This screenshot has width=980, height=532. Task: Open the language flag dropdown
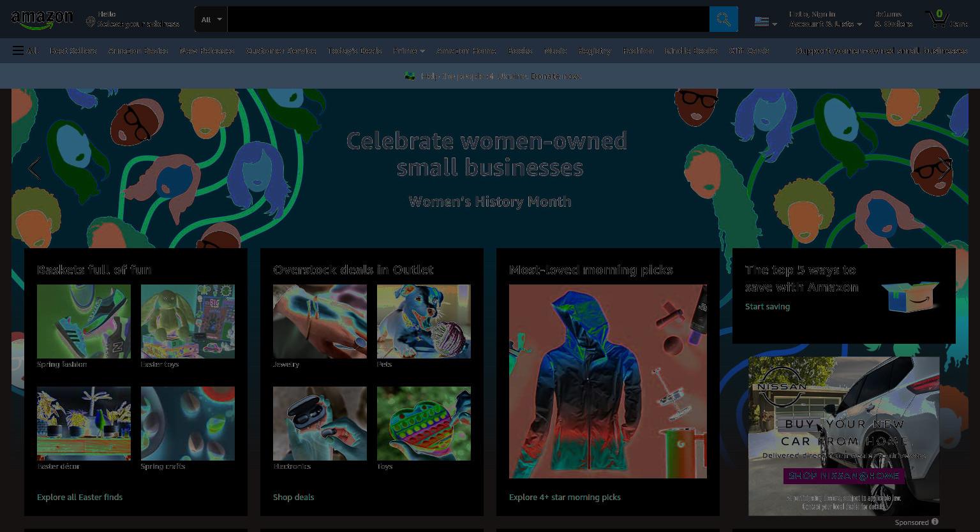[x=766, y=22]
